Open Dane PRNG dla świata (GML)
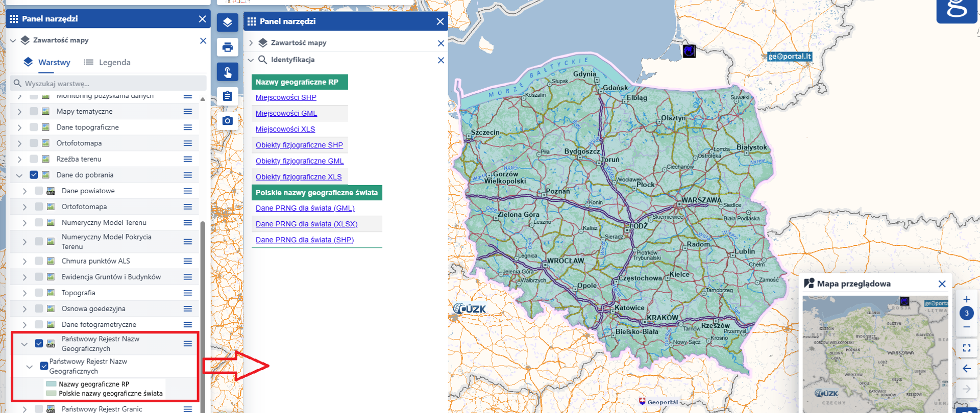980x413 pixels. (305, 208)
